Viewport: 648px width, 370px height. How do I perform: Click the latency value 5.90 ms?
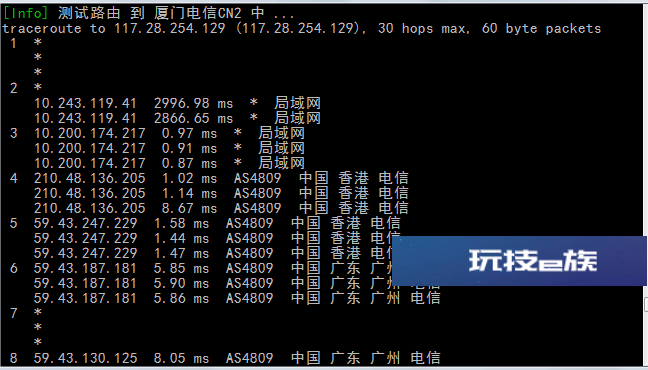[181, 283]
